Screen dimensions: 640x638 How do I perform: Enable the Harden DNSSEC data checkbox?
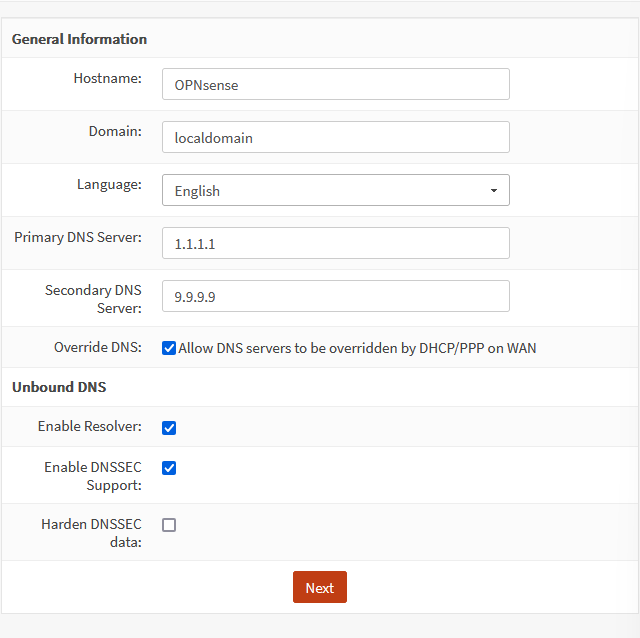point(169,524)
